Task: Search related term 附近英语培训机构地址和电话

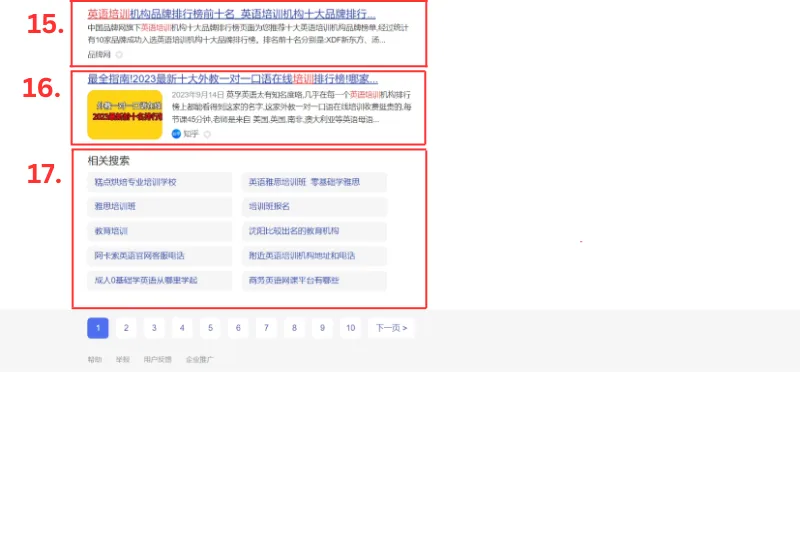Action: click(314, 256)
